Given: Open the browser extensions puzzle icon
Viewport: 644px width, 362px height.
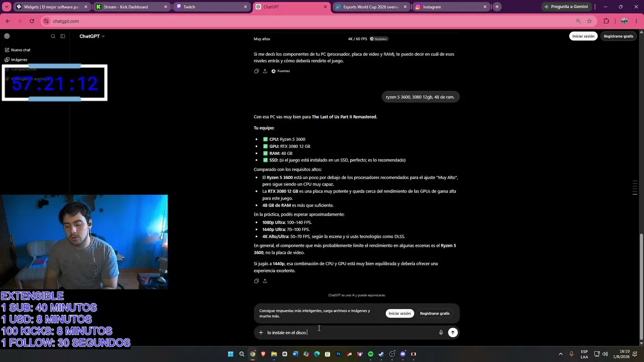Looking at the screenshot, I should tap(606, 21).
